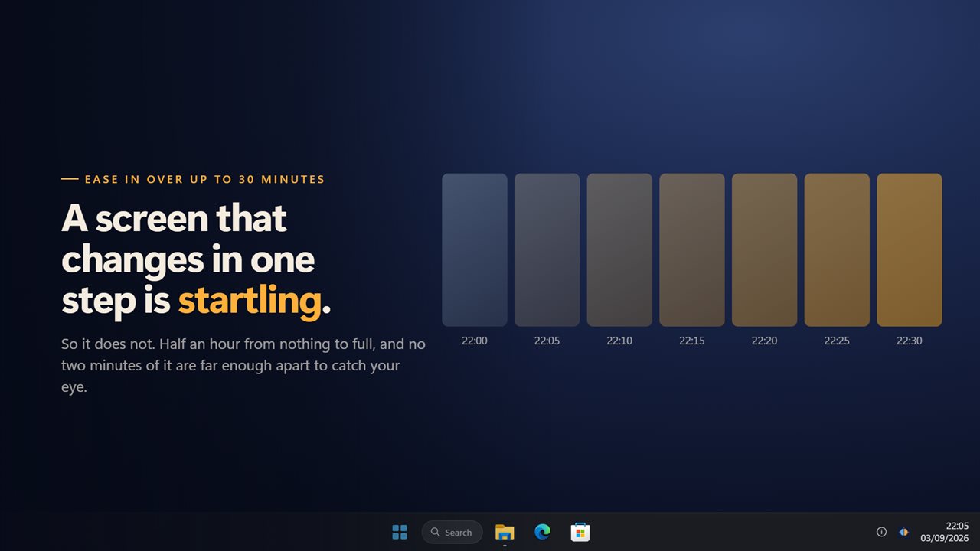Open the Windows Start menu
The width and height of the screenshot is (980, 551).
point(400,532)
